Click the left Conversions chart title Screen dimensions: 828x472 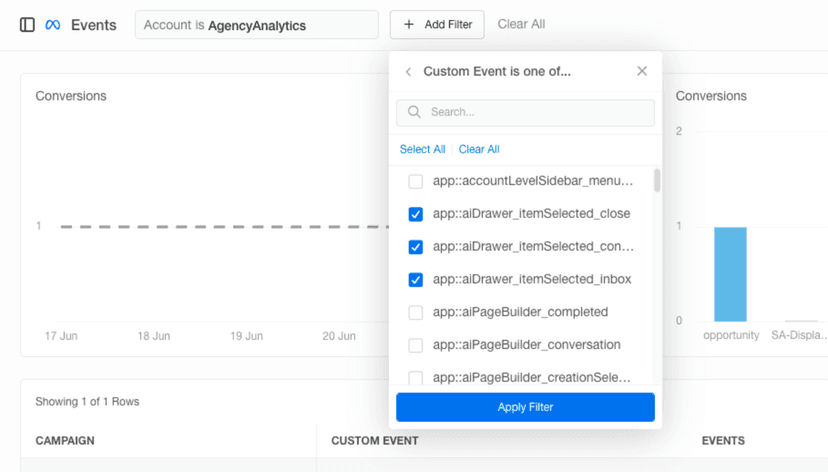[x=71, y=96]
